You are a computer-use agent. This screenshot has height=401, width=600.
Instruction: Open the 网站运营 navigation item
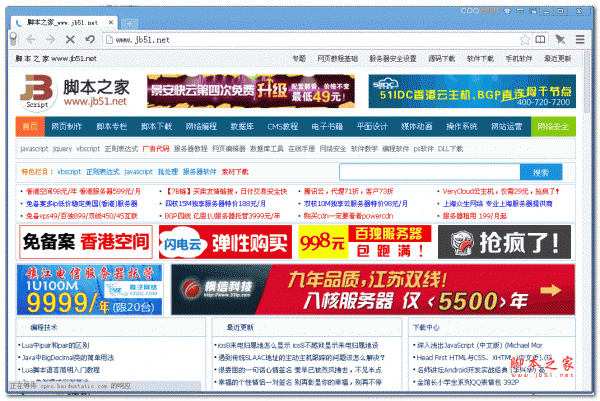[x=507, y=127]
